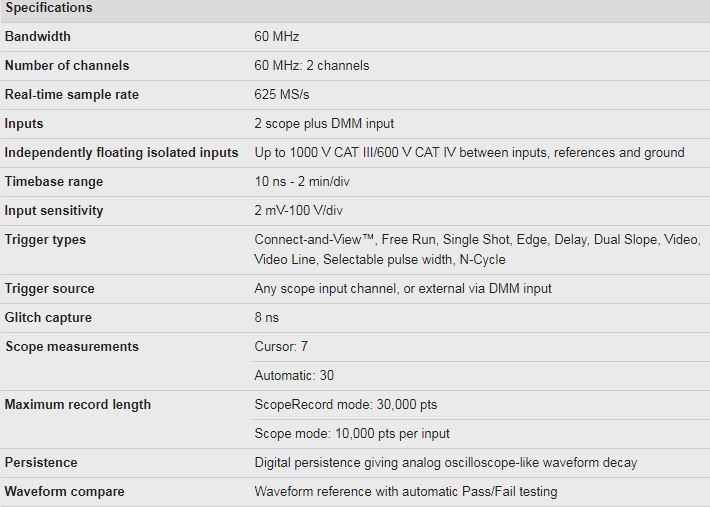Select Independently floating isolated inputs label
710x507 pixels.
pyautogui.click(x=121, y=153)
